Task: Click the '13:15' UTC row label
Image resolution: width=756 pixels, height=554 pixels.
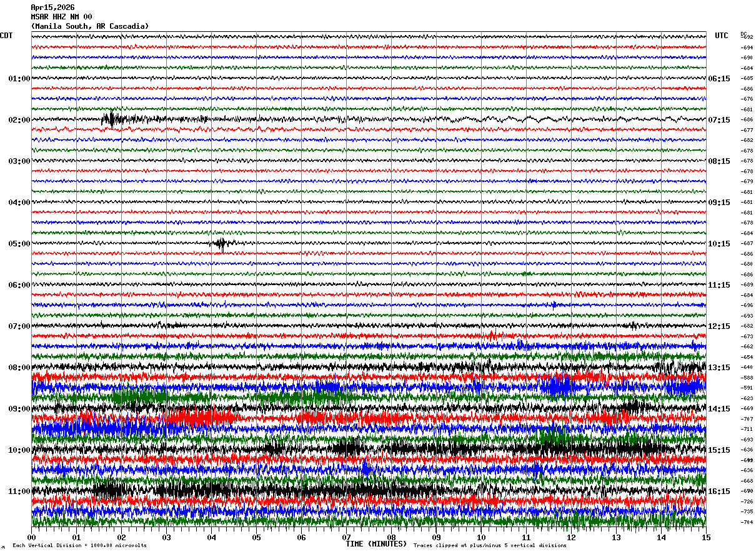Action: (x=719, y=368)
